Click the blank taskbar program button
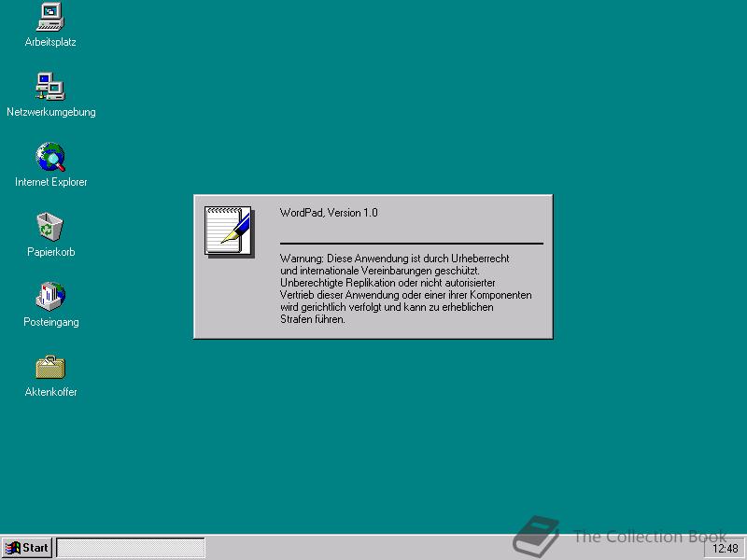Screen dimensions: 747x560 click(131, 548)
